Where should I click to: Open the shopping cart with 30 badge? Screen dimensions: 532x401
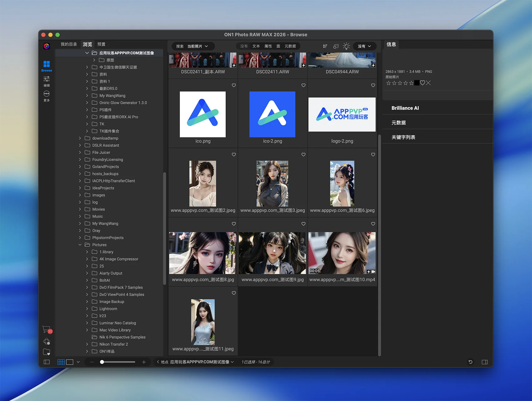pos(47,330)
